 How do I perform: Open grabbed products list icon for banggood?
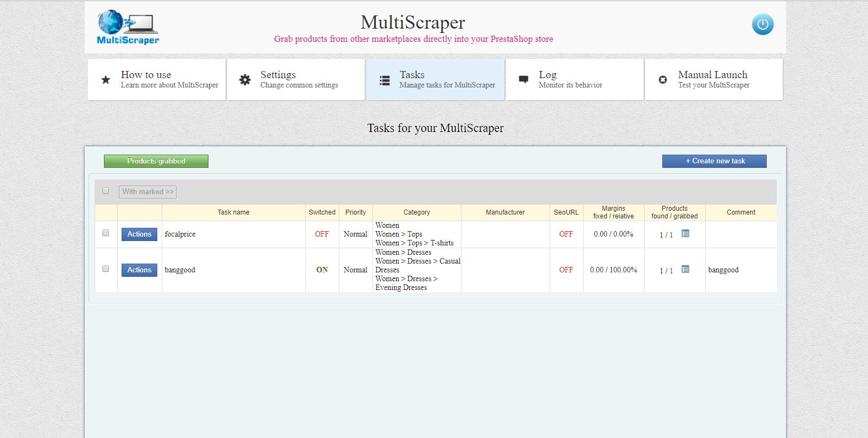[x=685, y=269]
